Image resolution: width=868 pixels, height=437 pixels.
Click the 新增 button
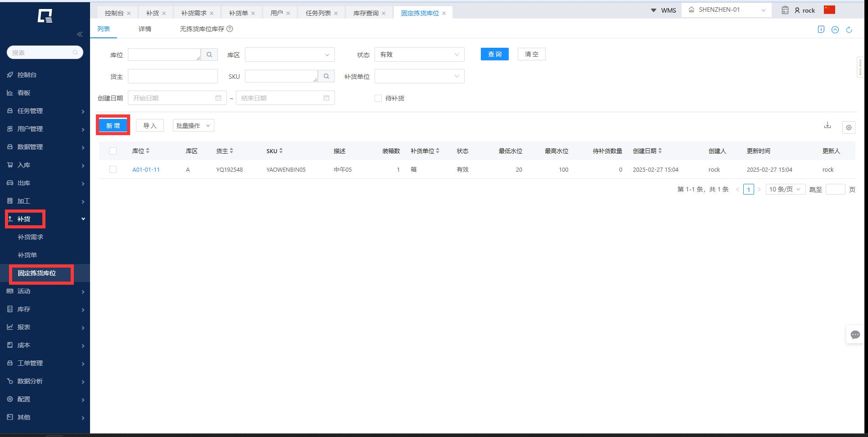(x=113, y=126)
